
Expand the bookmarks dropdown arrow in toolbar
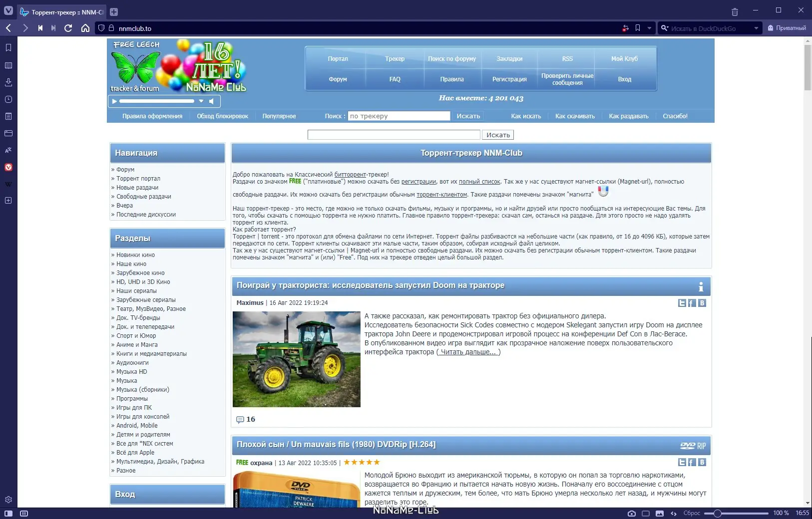tap(648, 28)
